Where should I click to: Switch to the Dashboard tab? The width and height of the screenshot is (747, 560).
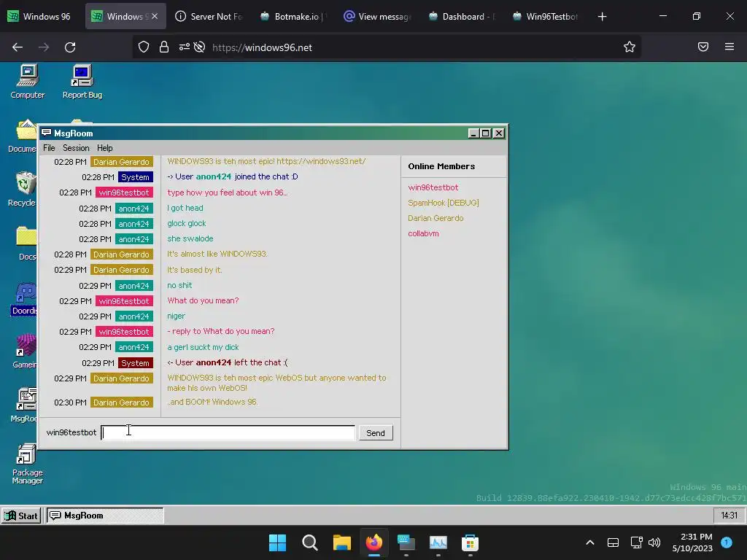coord(461,16)
